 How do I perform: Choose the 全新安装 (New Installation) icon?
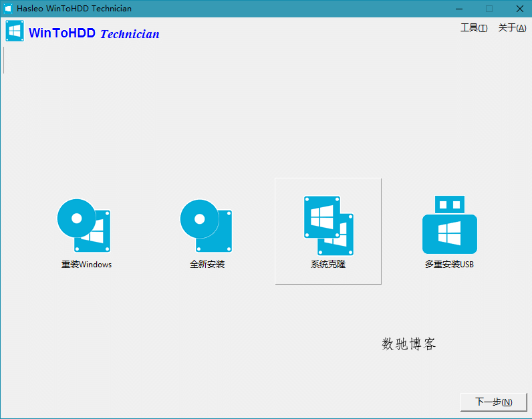pyautogui.click(x=206, y=225)
